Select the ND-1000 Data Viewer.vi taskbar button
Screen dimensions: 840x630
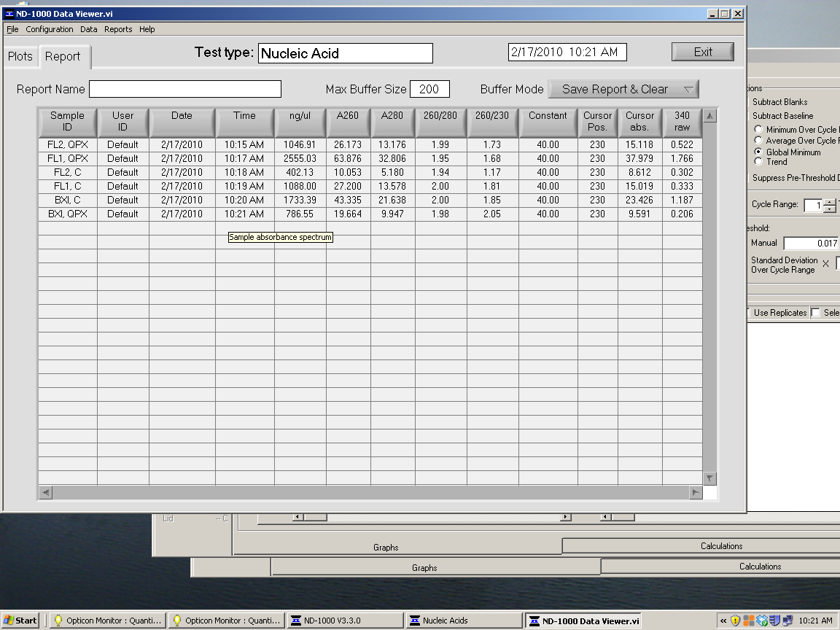tap(583, 621)
